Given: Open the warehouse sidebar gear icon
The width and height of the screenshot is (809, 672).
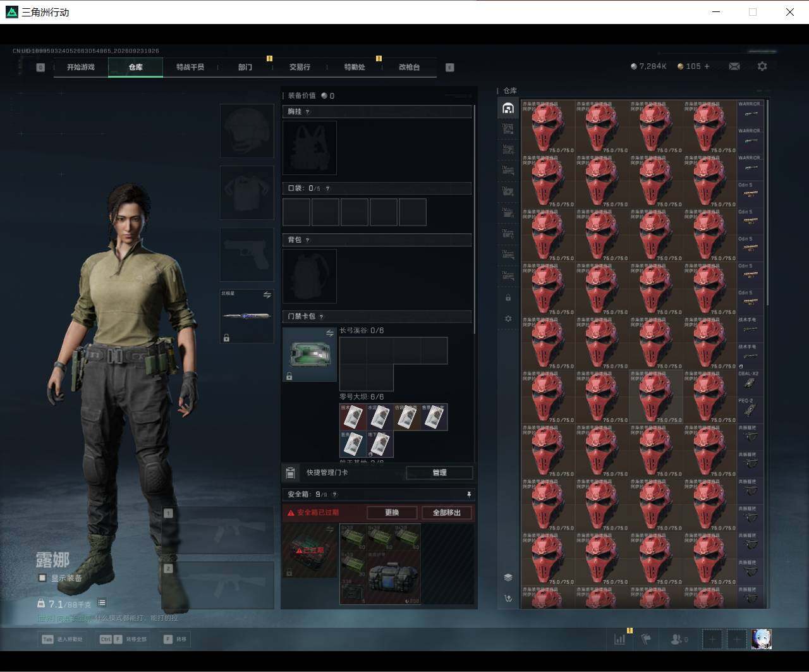Looking at the screenshot, I should coord(508,319).
